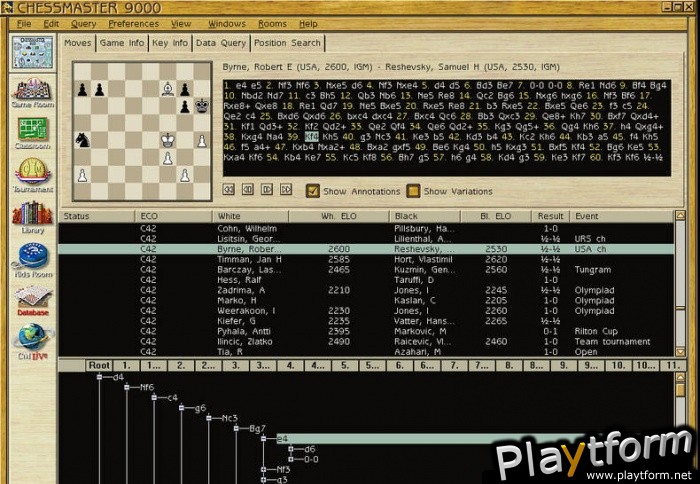Image resolution: width=700 pixels, height=484 pixels.
Task: Click the highlighted move Kf4 in the notation
Action: point(312,137)
